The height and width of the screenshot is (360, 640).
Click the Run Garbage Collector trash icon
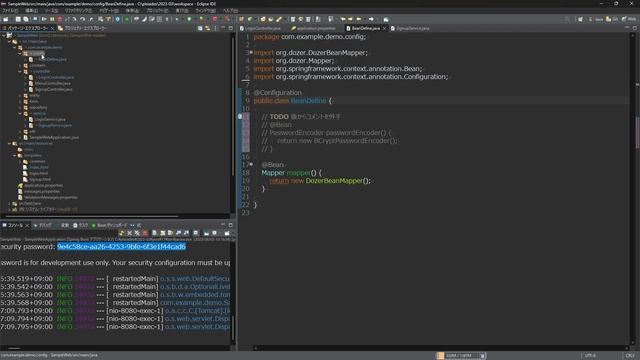[x=482, y=356]
